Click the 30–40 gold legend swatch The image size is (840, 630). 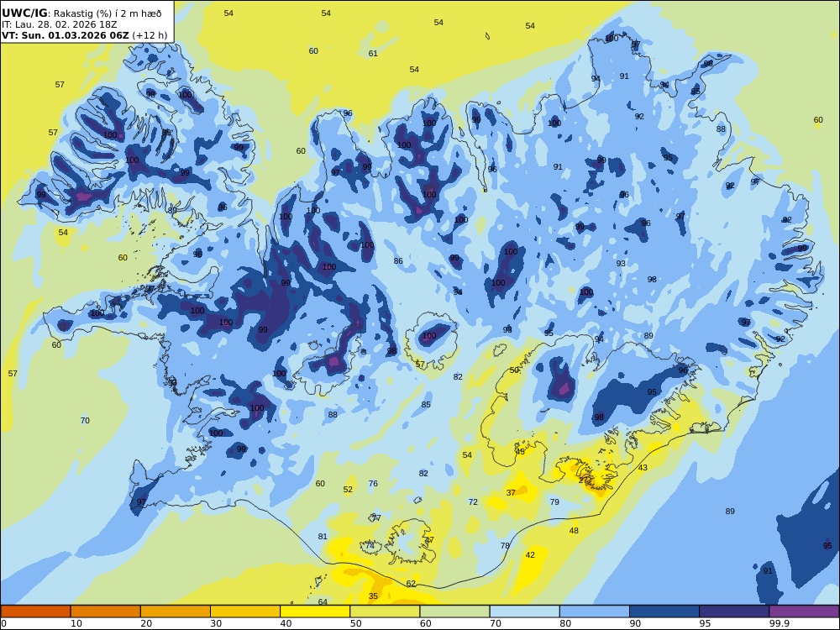(245, 612)
